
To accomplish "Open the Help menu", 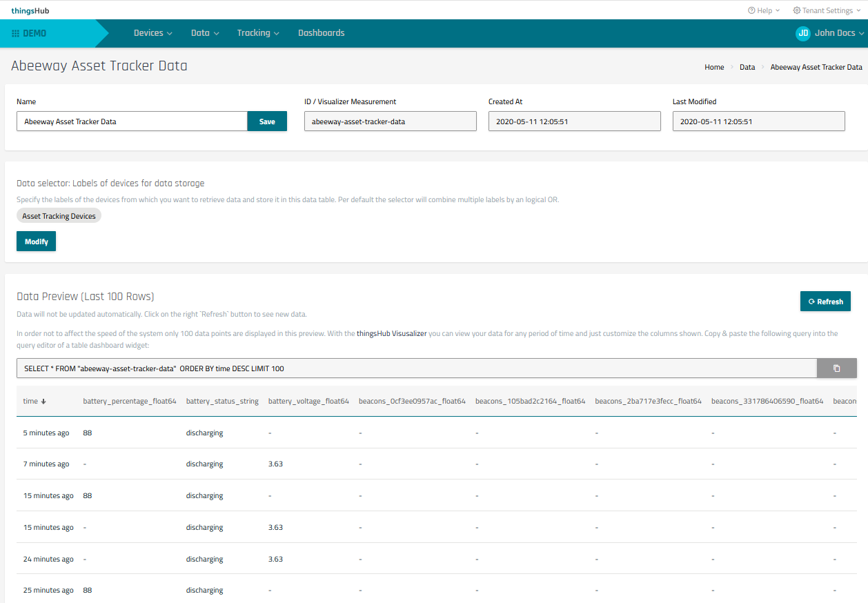I will coord(764,10).
